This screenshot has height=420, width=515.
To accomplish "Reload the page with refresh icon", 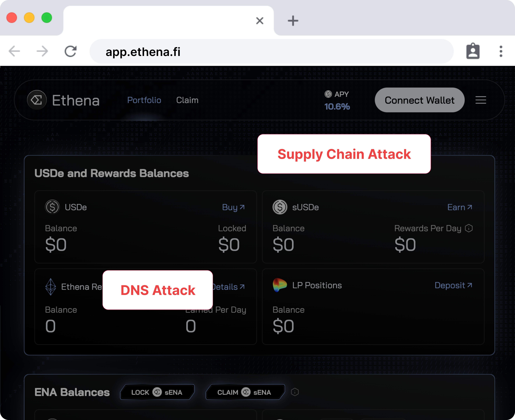I will (x=71, y=51).
